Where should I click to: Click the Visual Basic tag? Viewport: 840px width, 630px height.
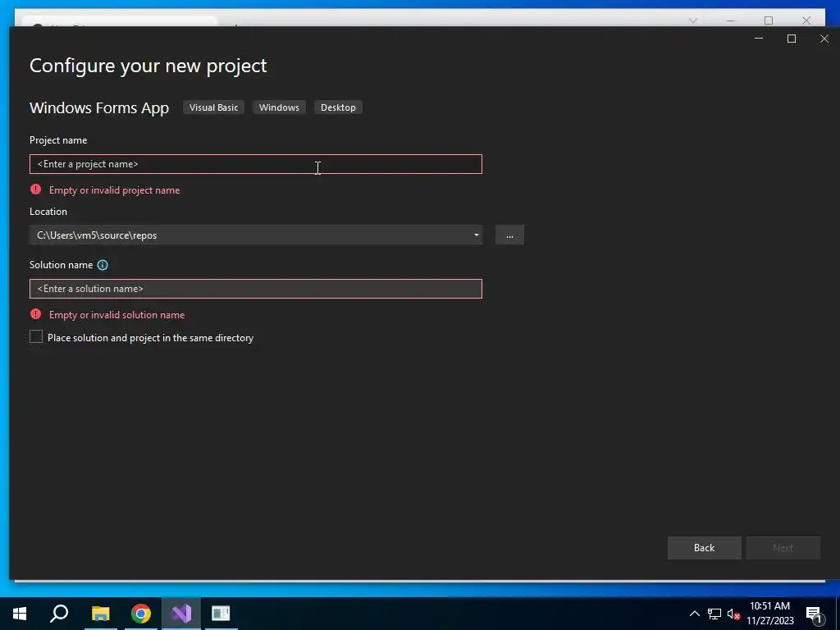pyautogui.click(x=213, y=107)
